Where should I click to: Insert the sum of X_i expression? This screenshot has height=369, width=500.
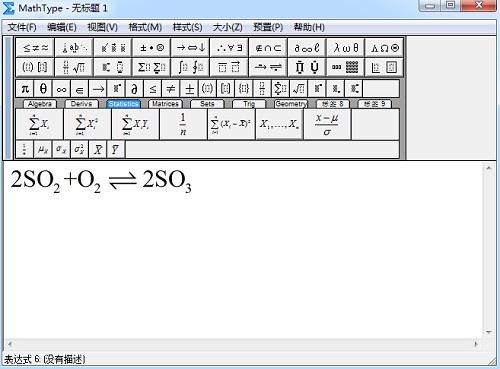[x=39, y=124]
